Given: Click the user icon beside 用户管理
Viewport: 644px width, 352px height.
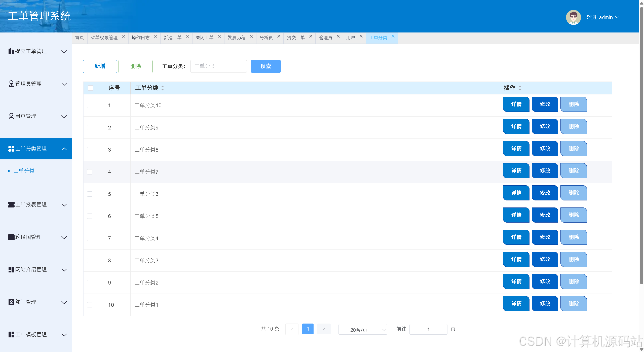Looking at the screenshot, I should point(11,116).
